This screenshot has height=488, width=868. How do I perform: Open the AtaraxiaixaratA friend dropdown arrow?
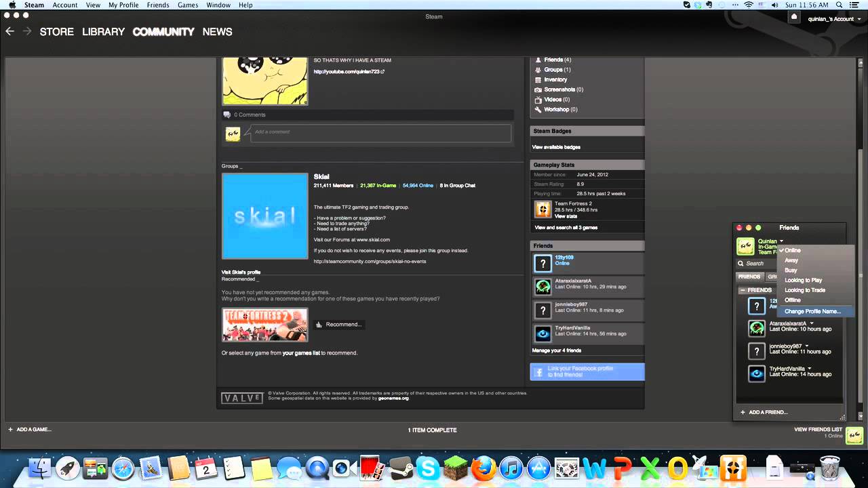click(x=812, y=323)
